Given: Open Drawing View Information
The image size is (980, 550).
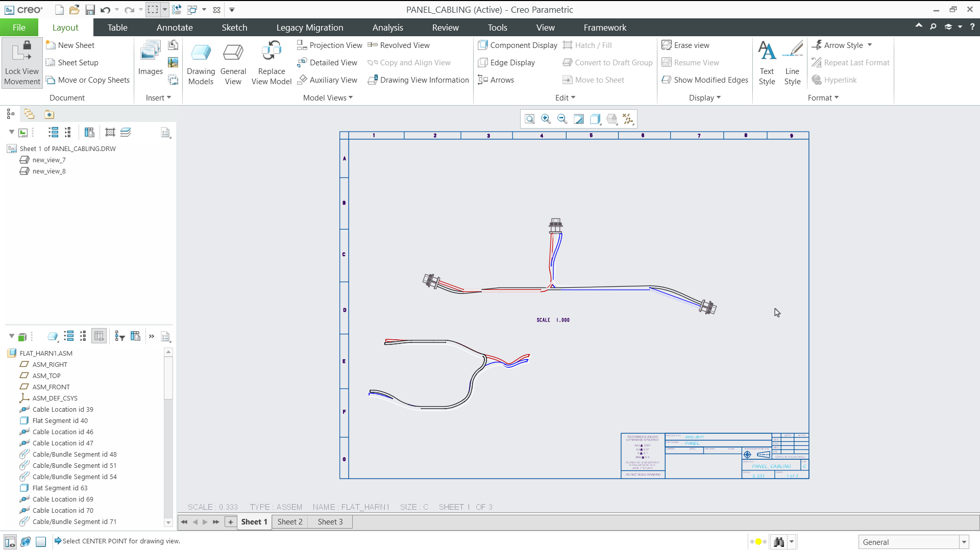Looking at the screenshot, I should click(419, 80).
